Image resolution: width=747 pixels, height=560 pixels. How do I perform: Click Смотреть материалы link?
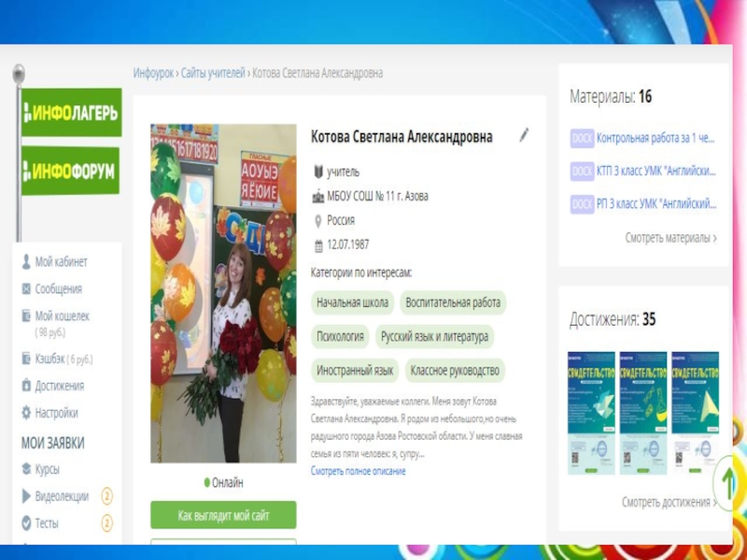coord(670,238)
